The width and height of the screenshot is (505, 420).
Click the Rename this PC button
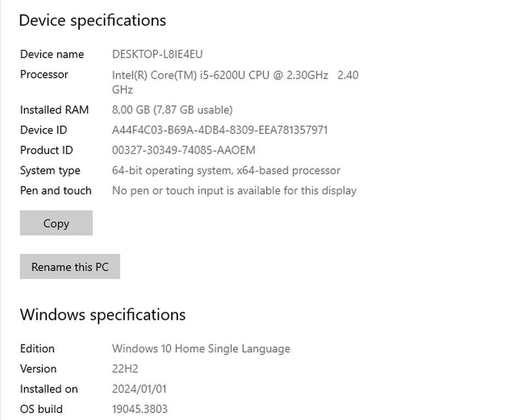[69, 266]
